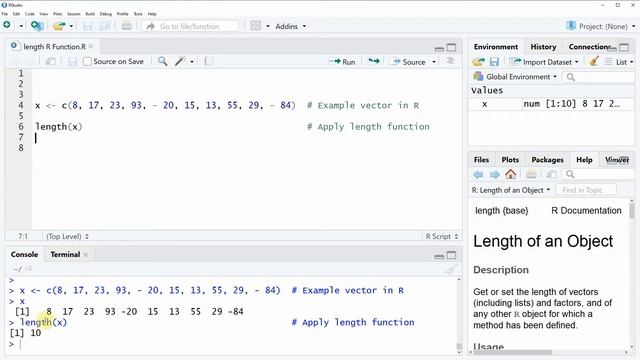This screenshot has width=640, height=360.
Task: Click the Find/Replace magnifier icon
Action: pyautogui.click(x=162, y=61)
